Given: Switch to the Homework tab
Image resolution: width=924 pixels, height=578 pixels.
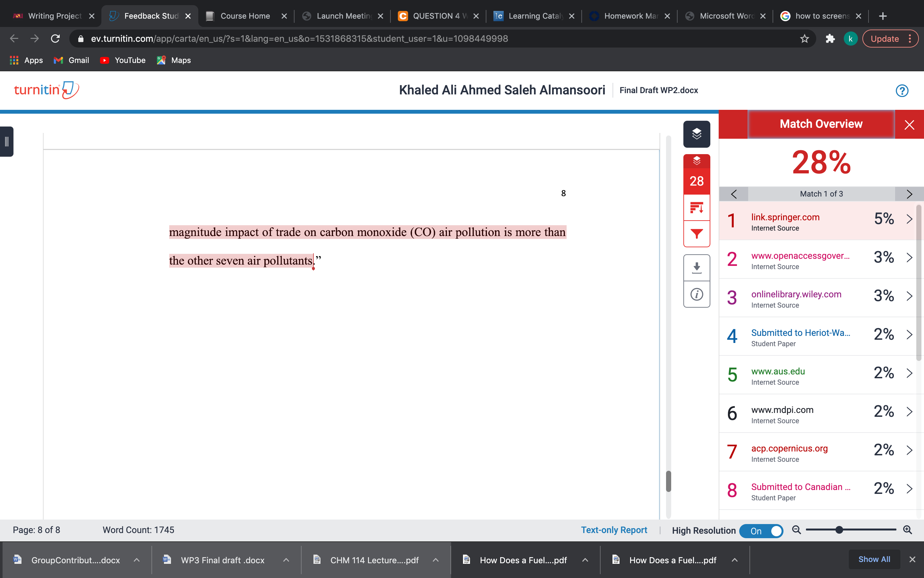Looking at the screenshot, I should (x=630, y=16).
